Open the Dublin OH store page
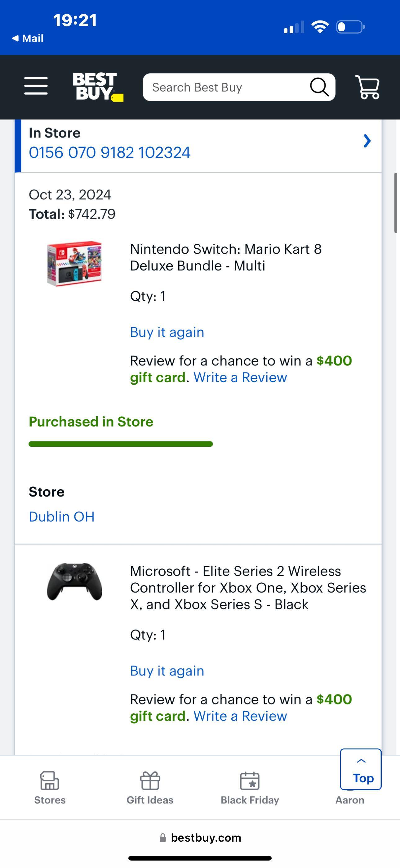The width and height of the screenshot is (400, 868). pyautogui.click(x=61, y=516)
